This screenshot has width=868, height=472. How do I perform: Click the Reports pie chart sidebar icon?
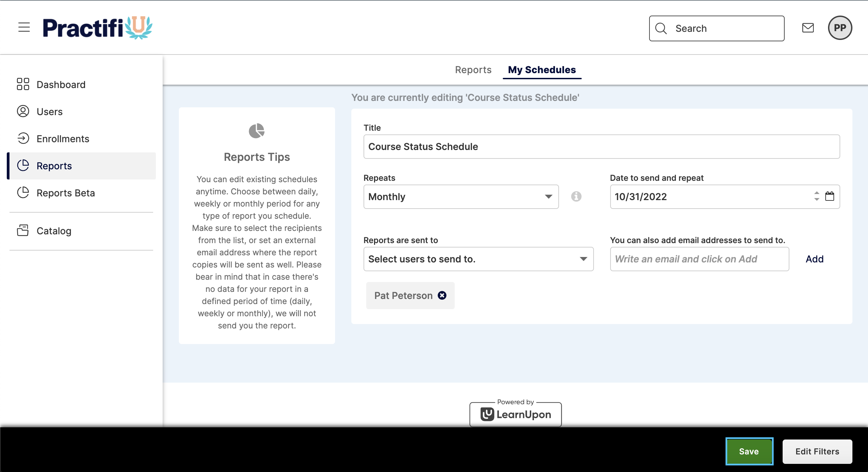[x=23, y=165]
